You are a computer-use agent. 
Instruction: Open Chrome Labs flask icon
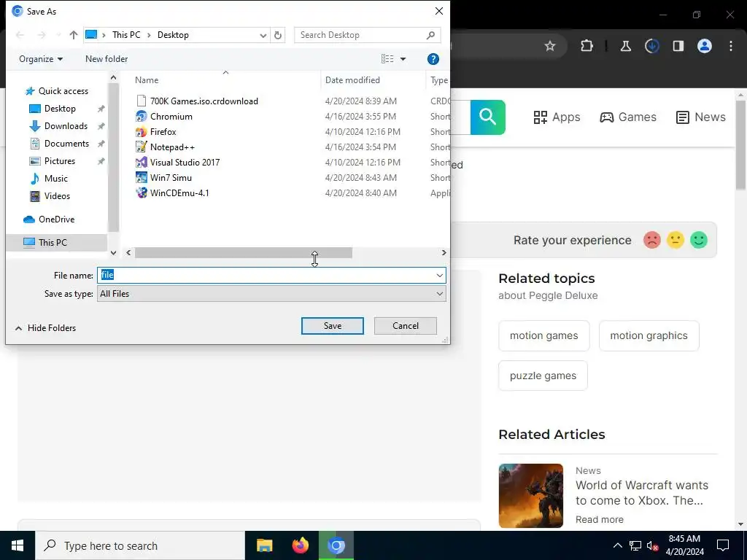[625, 46]
